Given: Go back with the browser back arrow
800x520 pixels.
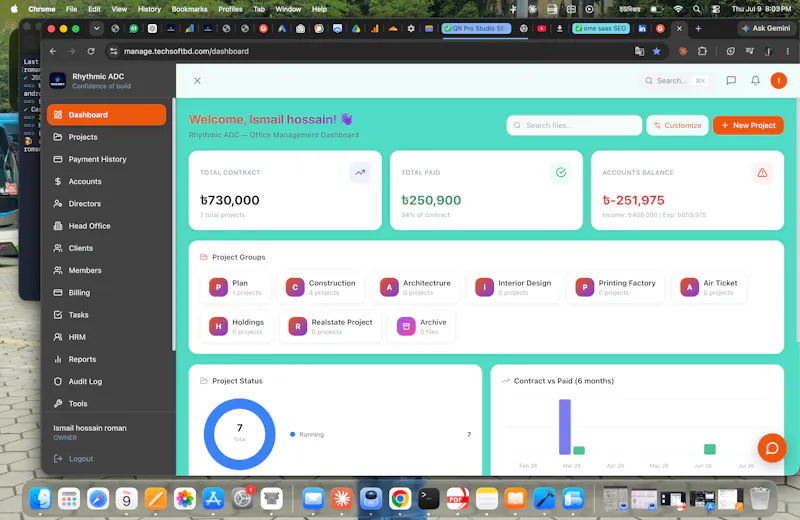Looking at the screenshot, I should pos(53,51).
